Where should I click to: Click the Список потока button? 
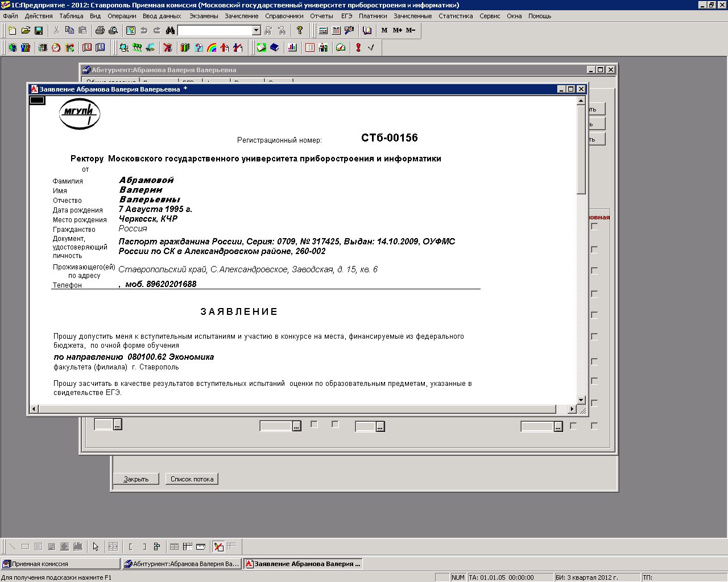(192, 479)
